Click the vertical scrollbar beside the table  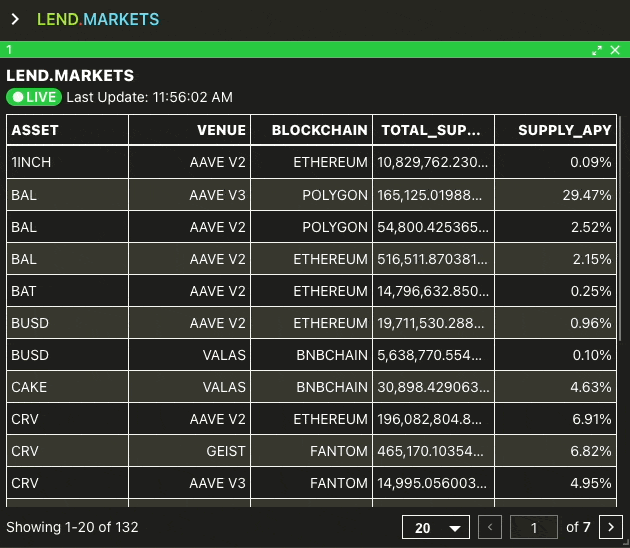620,229
